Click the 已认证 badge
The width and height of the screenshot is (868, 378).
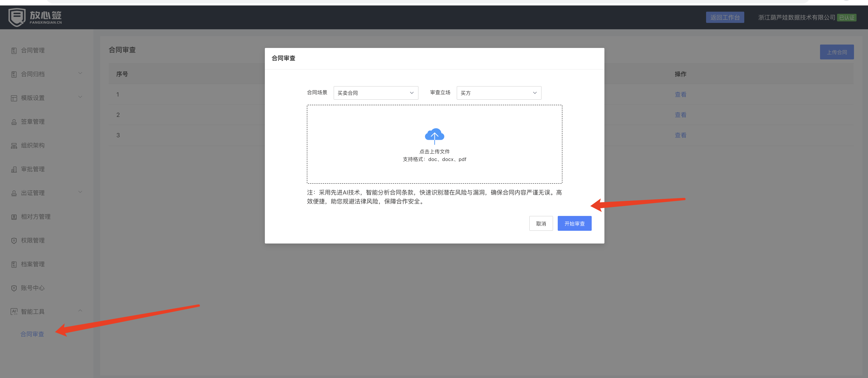[x=847, y=18]
